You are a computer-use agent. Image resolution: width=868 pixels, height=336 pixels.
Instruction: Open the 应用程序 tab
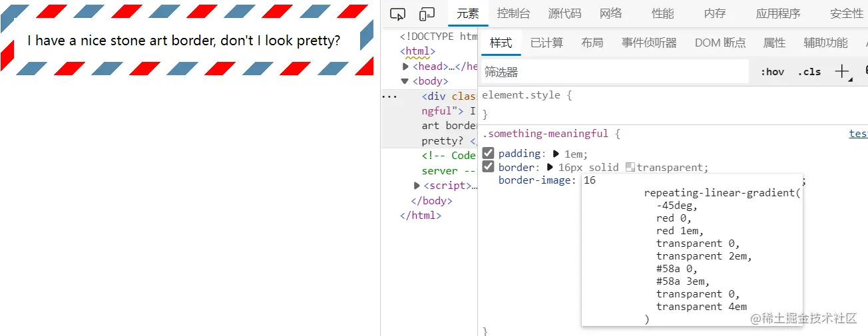pos(778,14)
